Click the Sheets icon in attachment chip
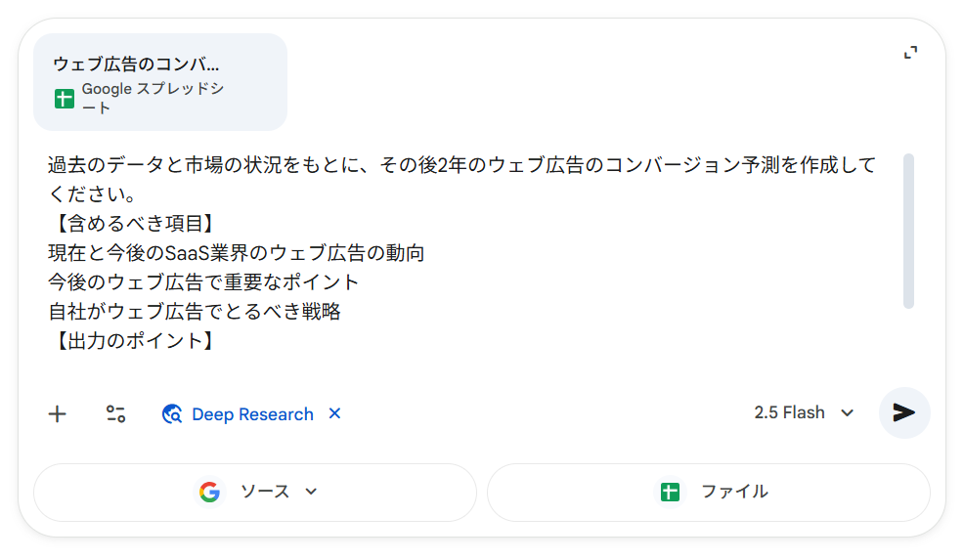Image resolution: width=964 pixels, height=560 pixels. (x=65, y=99)
